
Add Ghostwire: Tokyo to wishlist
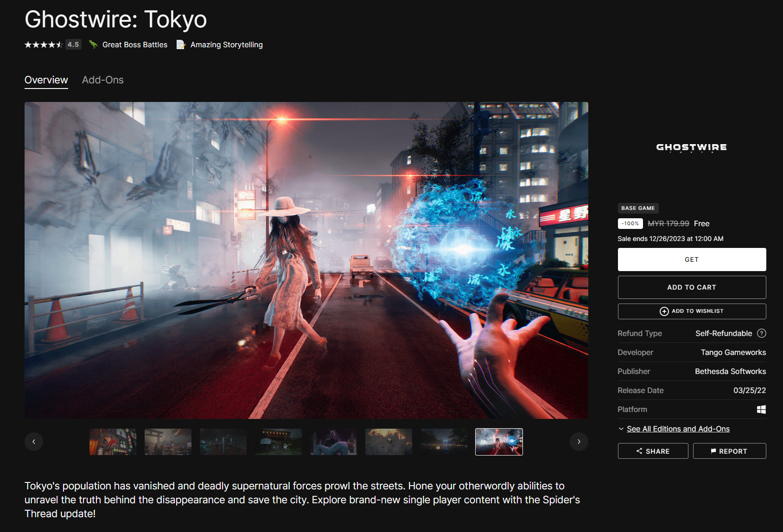692,311
